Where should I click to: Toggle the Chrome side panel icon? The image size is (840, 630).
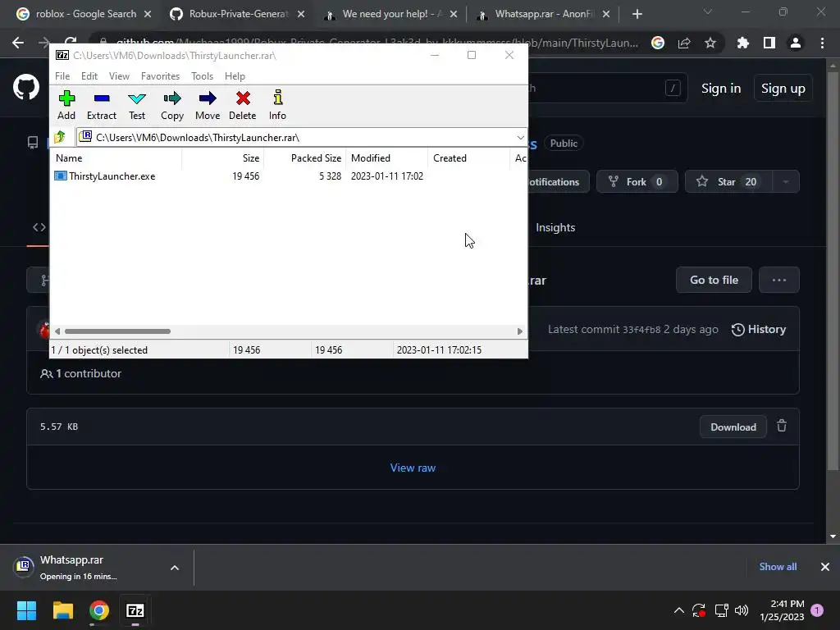tap(769, 43)
